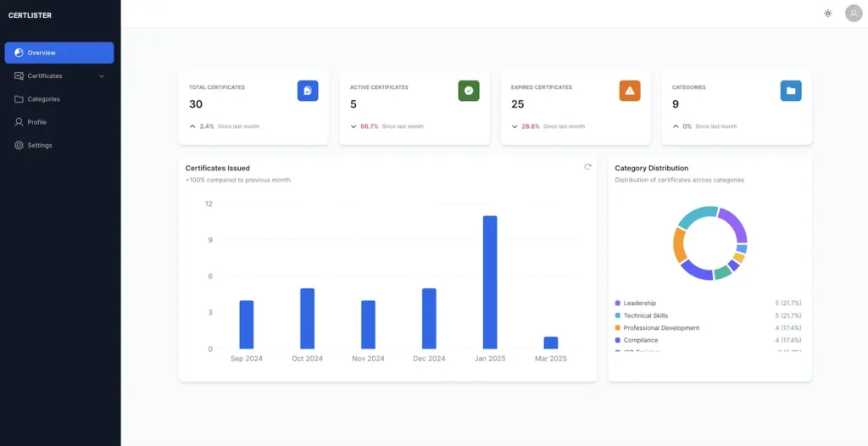Expand the Certificates submenu chevron
The height and width of the screenshot is (446, 868).
point(102,76)
